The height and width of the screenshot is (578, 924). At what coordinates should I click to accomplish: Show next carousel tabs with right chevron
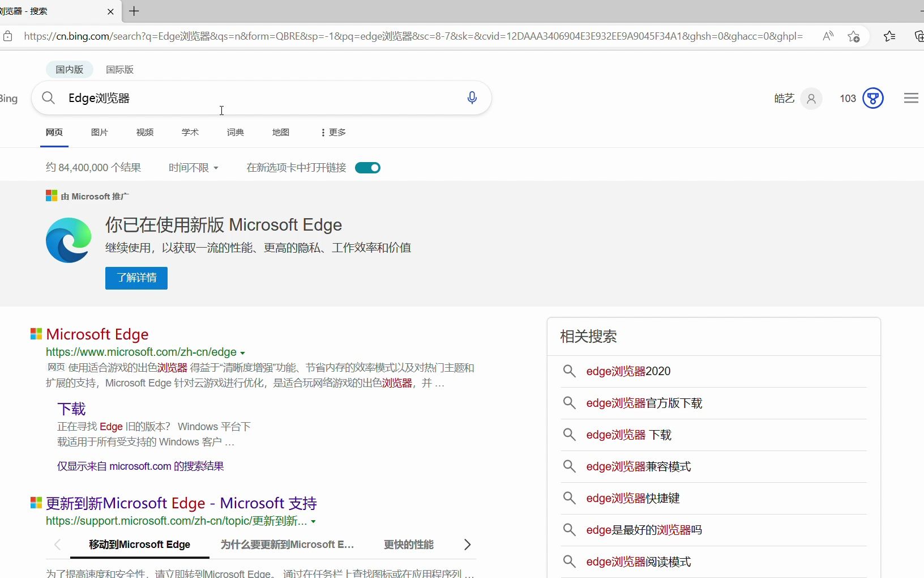point(467,545)
